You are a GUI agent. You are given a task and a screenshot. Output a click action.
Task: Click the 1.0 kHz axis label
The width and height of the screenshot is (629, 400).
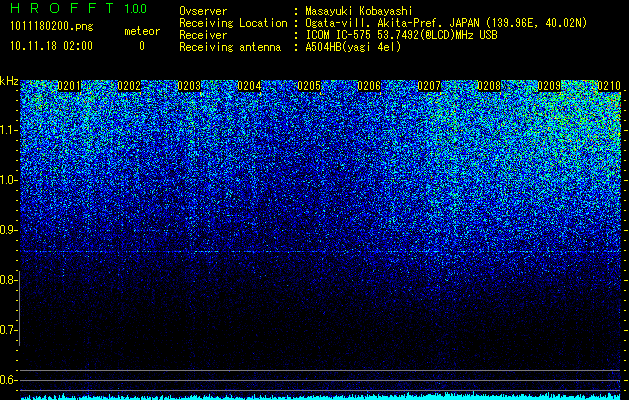(x=8, y=180)
